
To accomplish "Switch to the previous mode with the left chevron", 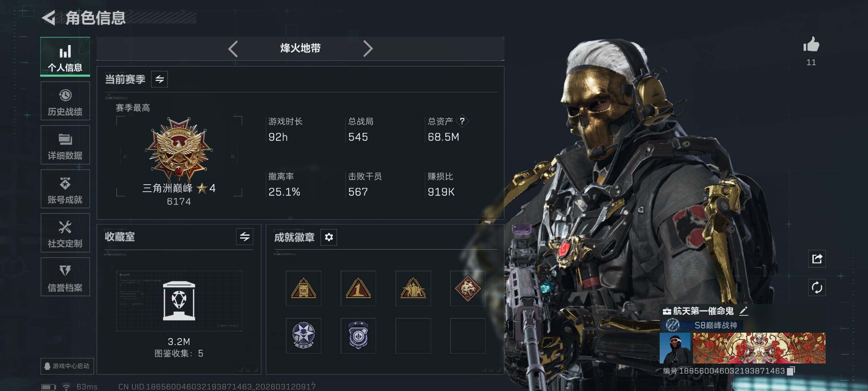I will pyautogui.click(x=233, y=49).
